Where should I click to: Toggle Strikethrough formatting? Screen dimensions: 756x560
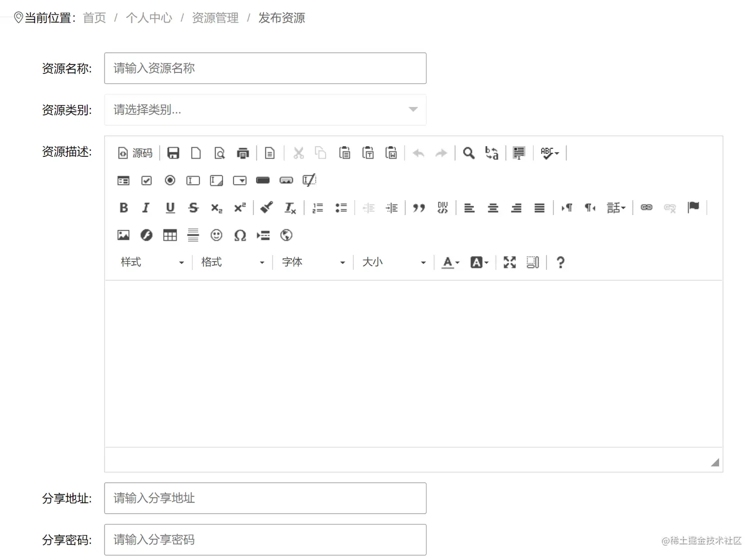pyautogui.click(x=193, y=208)
